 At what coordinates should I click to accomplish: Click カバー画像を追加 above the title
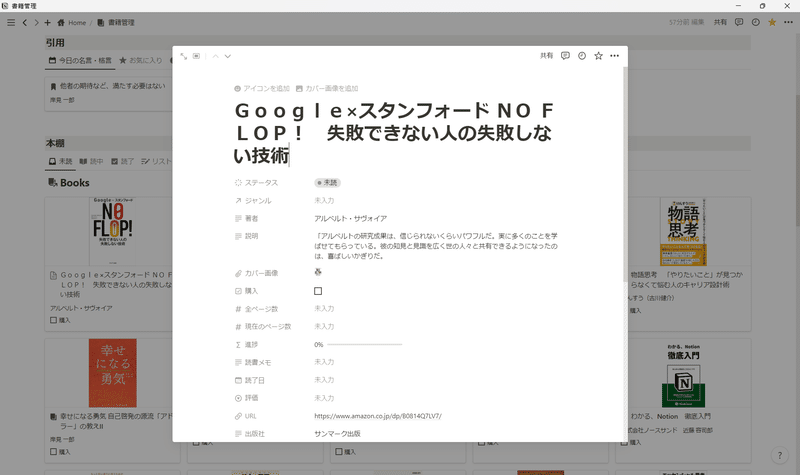pyautogui.click(x=327, y=88)
